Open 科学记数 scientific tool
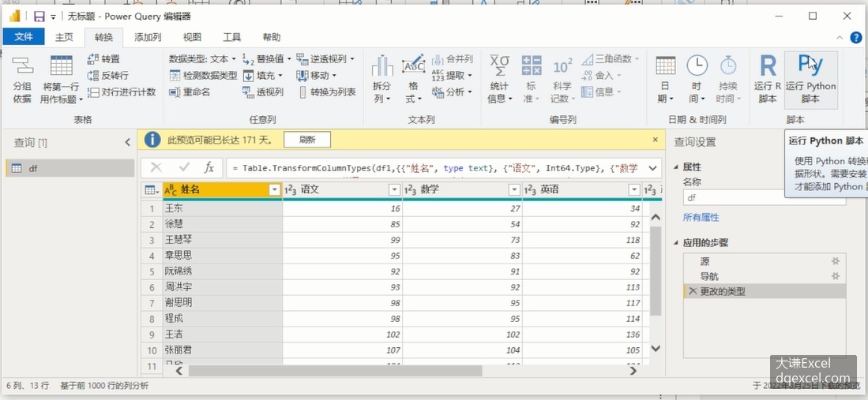The image size is (868, 400). point(563,80)
